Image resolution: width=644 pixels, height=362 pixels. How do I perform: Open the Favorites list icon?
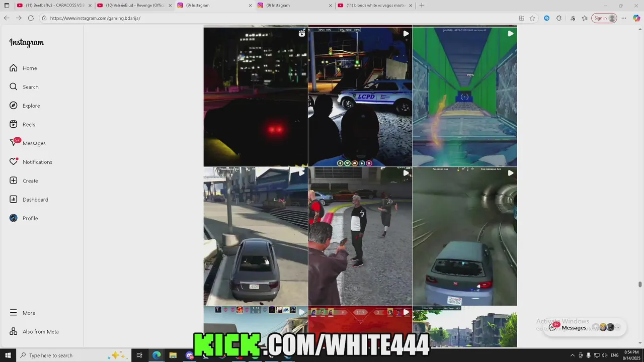click(x=585, y=18)
